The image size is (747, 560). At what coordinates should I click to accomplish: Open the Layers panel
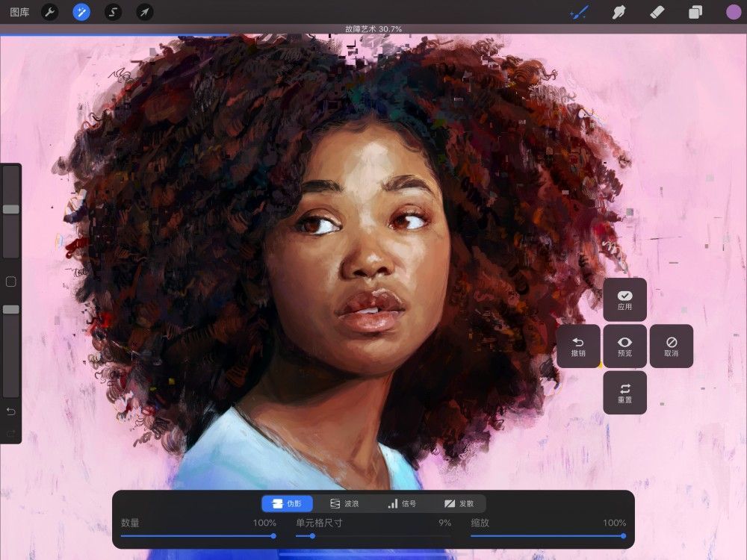pos(696,12)
